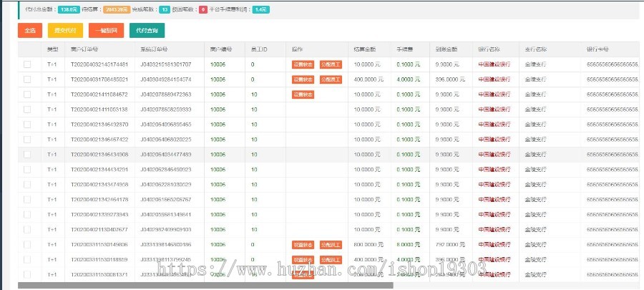Click system order number J0402078680472363

pos(166,95)
